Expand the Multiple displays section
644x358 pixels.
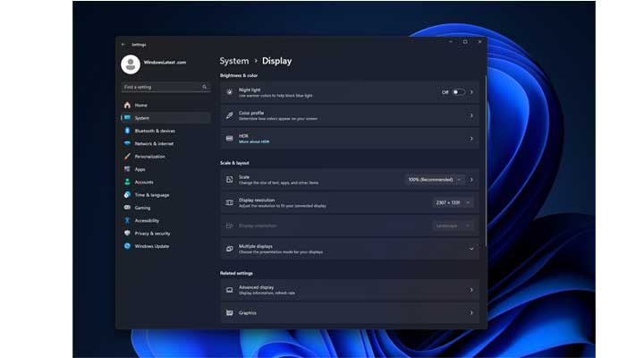point(471,249)
